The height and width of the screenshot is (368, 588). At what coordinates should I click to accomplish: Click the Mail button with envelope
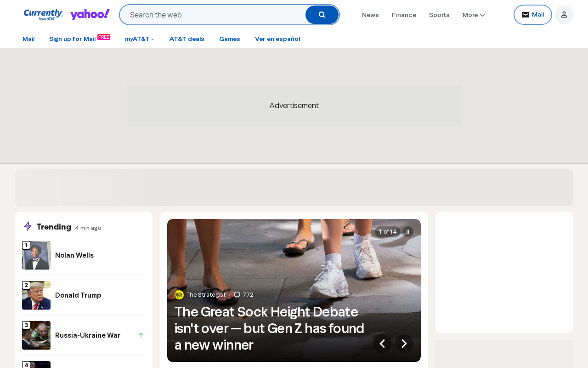point(533,15)
